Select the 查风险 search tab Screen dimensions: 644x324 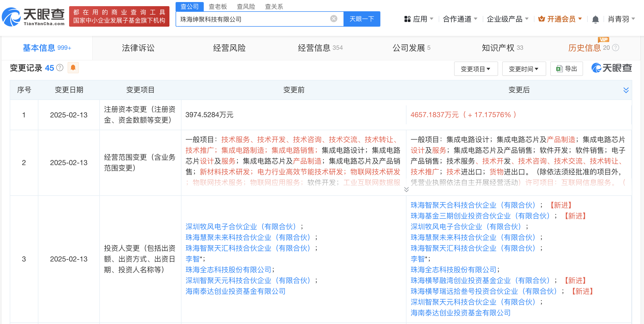click(246, 6)
